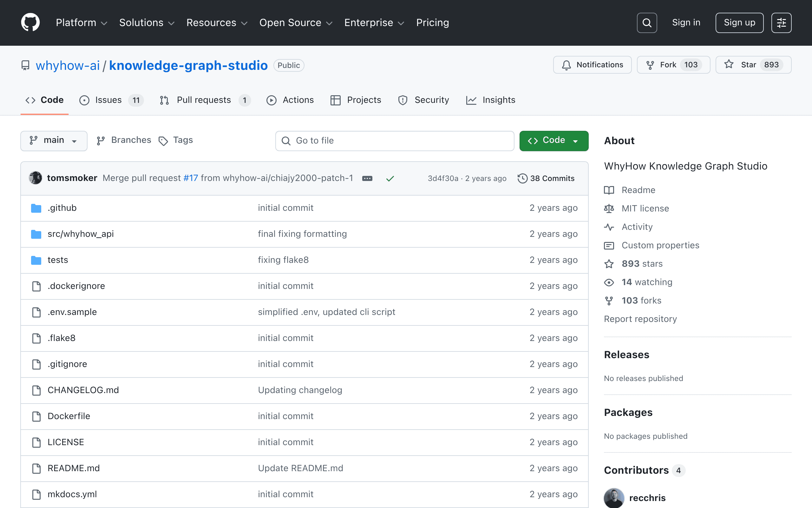Open commit hash 3d4f30a
This screenshot has width=812, height=508.
coord(442,178)
